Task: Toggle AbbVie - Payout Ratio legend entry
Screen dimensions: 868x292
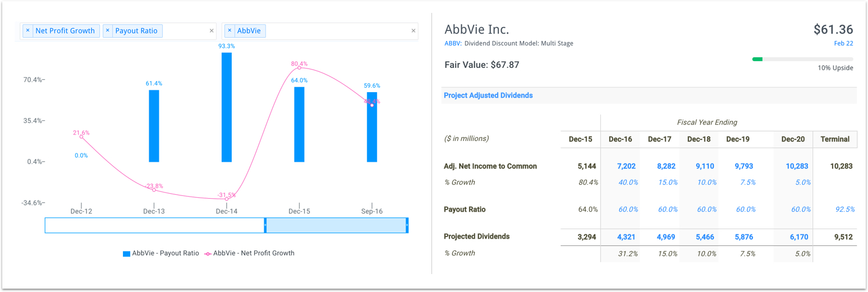Action: click(161, 253)
